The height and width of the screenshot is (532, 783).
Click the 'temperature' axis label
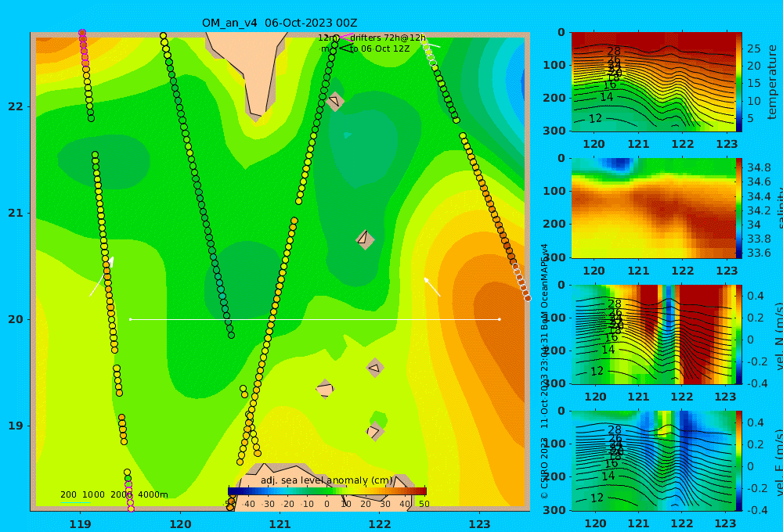click(773, 82)
